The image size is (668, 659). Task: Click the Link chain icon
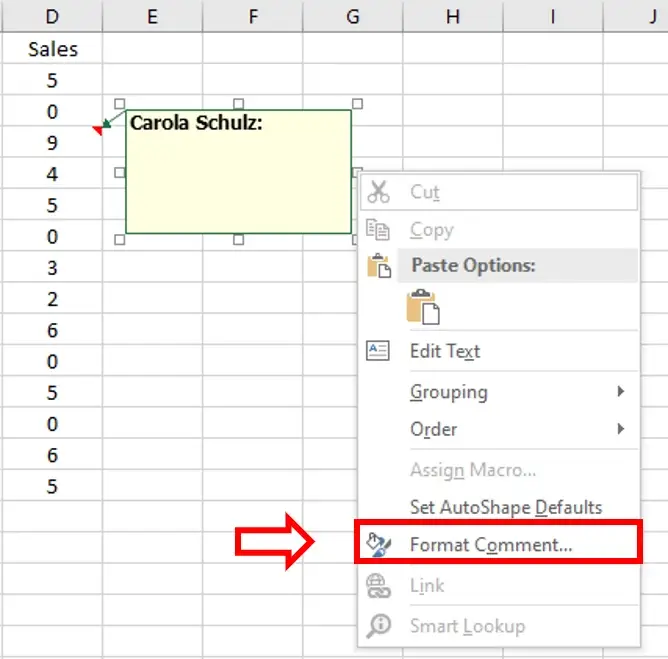tap(378, 586)
